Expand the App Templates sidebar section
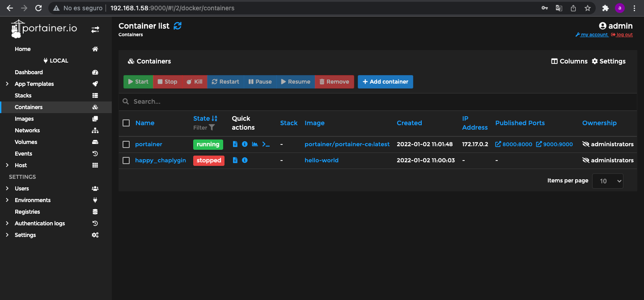This screenshot has width=644, height=300. click(x=7, y=84)
